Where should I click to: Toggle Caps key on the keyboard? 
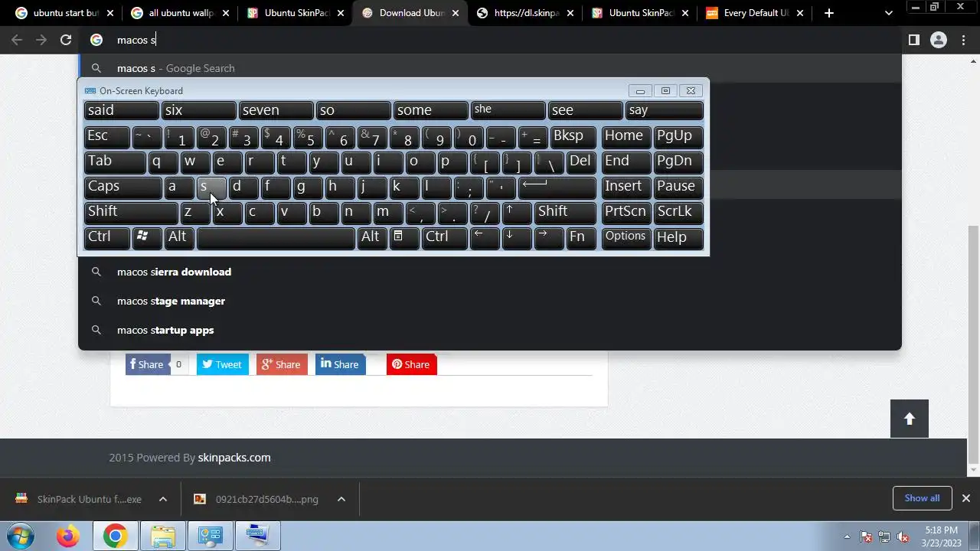pyautogui.click(x=122, y=187)
